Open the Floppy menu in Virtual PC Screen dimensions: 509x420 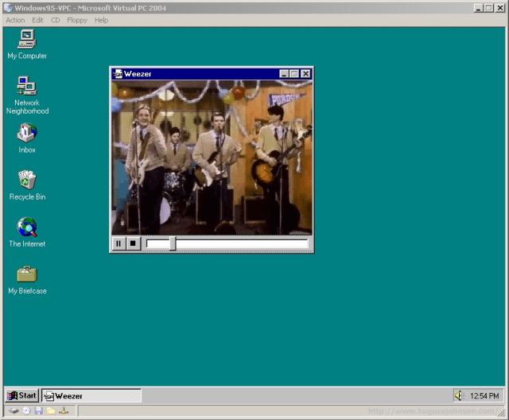point(77,20)
